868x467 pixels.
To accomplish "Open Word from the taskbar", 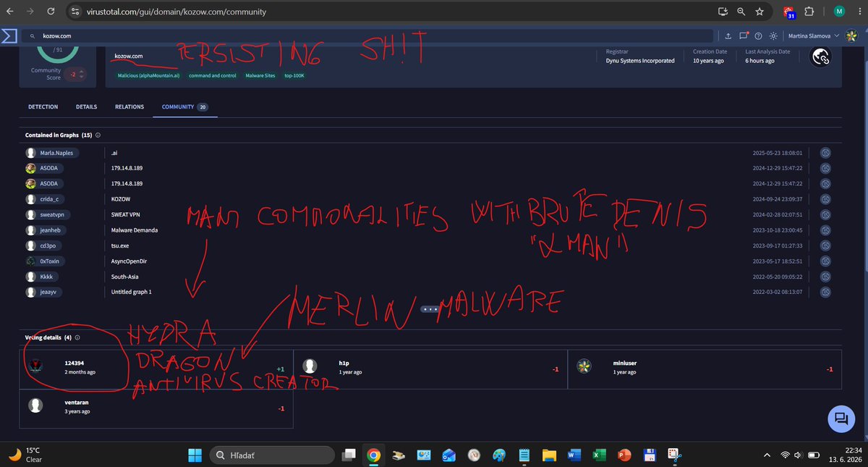I will (573, 455).
